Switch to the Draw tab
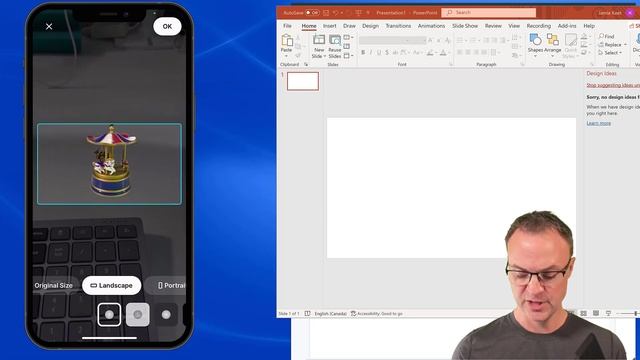 [349, 26]
